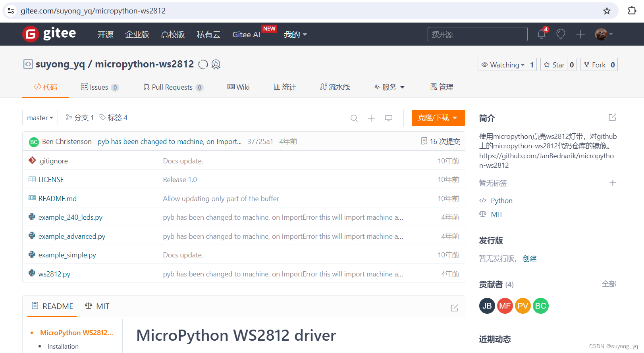The height and width of the screenshot is (353, 644).
Task: Open the Wiki tab
Action: [238, 87]
